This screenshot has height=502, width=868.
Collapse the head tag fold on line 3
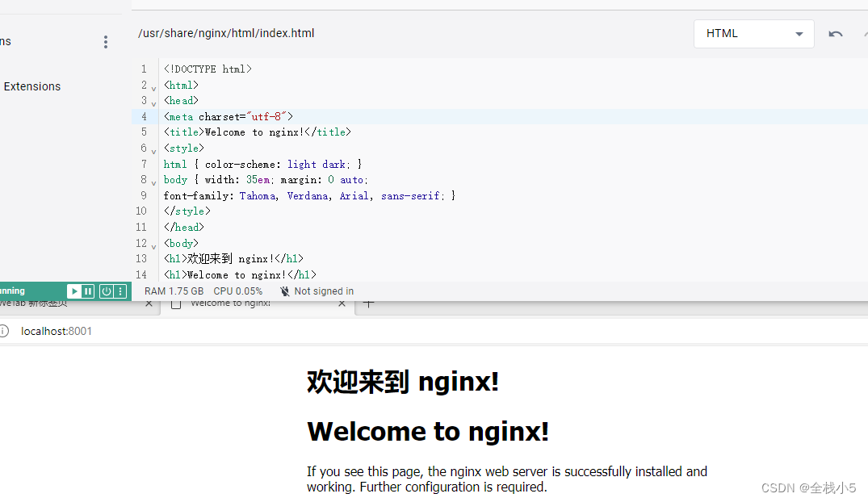coord(154,103)
